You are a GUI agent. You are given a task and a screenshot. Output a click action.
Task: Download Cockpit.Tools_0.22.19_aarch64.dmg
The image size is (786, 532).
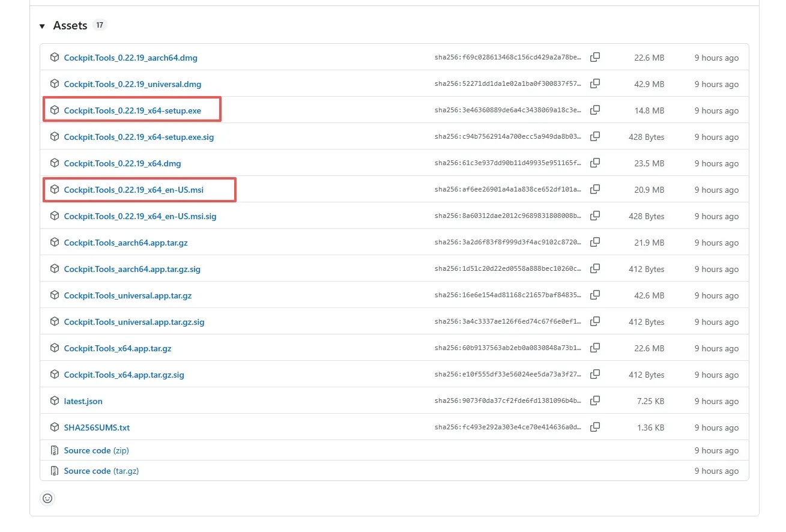(131, 58)
